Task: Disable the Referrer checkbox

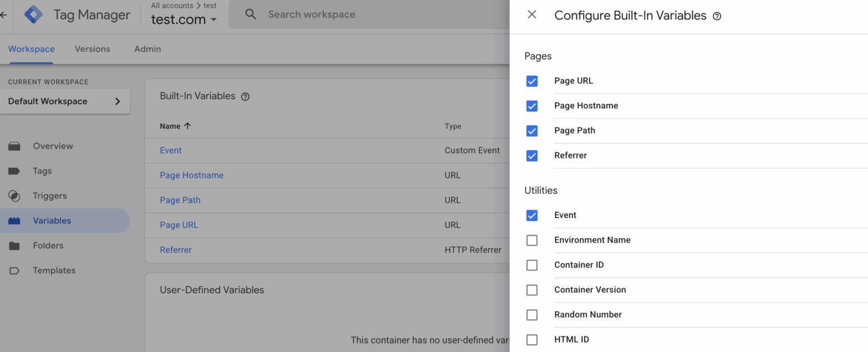Action: tap(532, 155)
